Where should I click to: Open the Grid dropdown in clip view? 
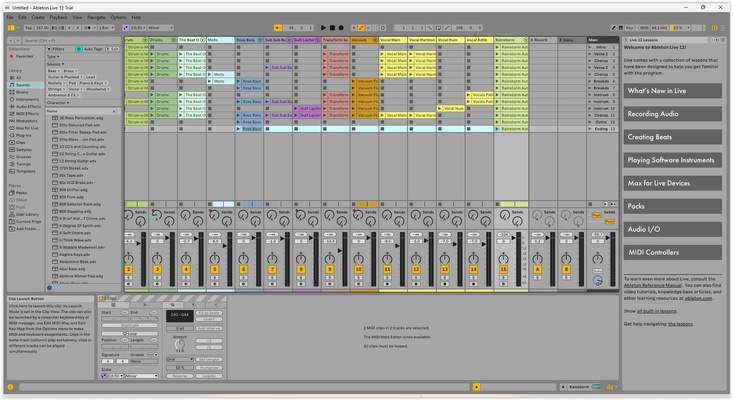tap(180, 359)
